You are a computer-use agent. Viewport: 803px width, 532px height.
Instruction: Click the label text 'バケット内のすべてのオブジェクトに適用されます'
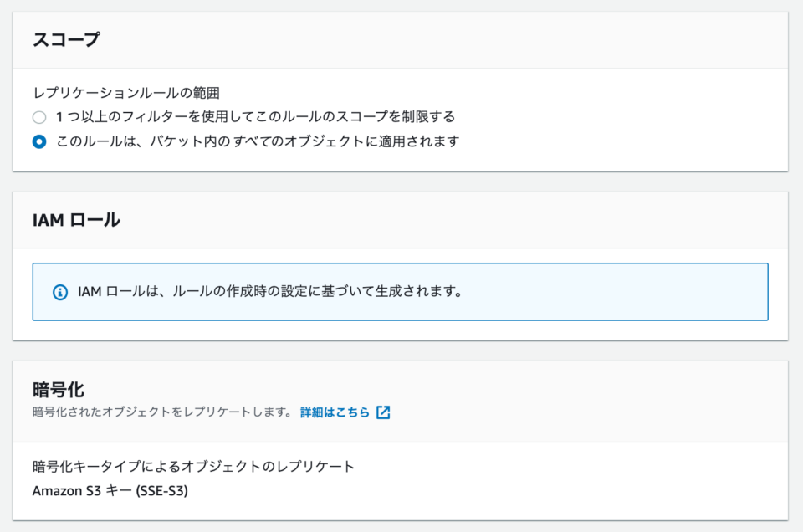click(304, 141)
